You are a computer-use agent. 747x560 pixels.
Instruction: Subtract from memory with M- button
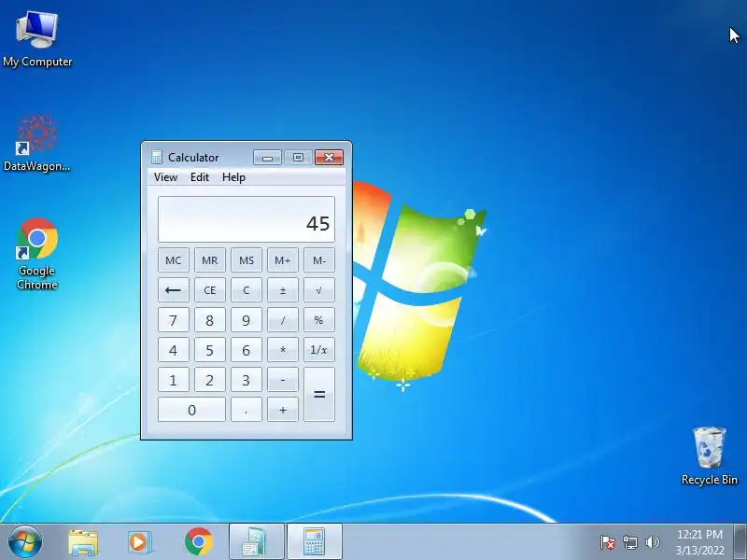(x=319, y=260)
